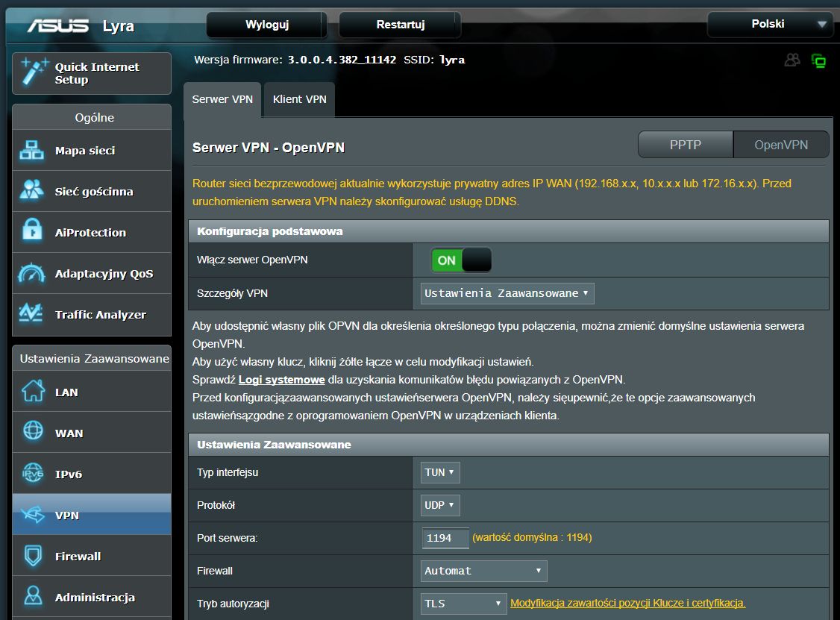Screen dimensions: 840x620
Task: Click the Sieć gościnna guest network icon
Action: point(31,191)
